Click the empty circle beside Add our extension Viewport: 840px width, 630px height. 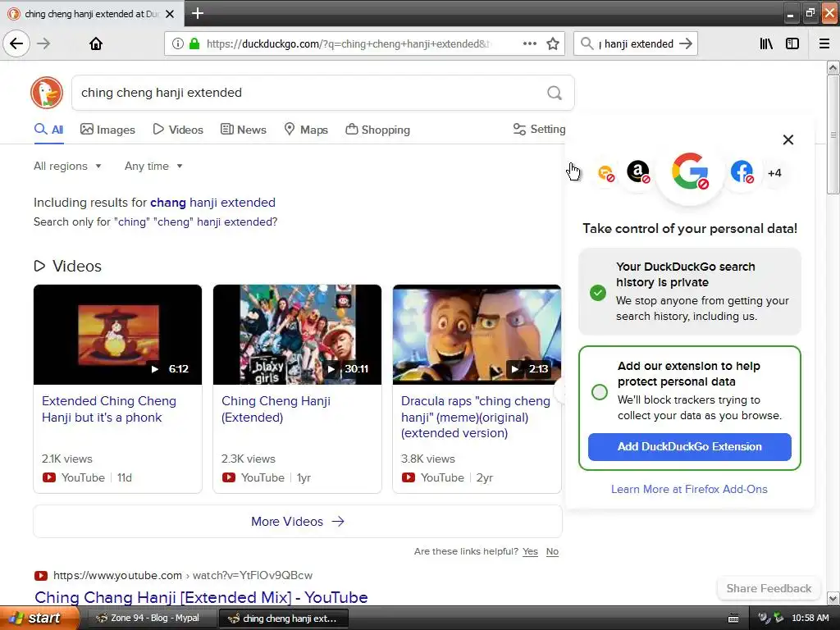pos(600,391)
